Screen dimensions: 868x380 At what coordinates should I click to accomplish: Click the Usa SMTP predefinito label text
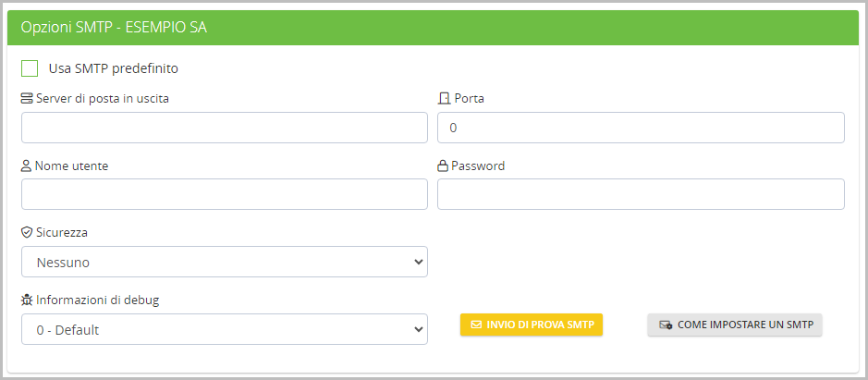[x=113, y=67]
